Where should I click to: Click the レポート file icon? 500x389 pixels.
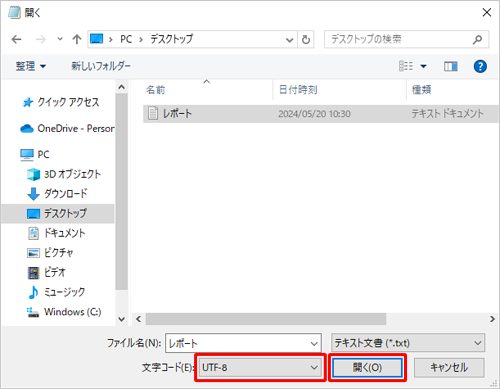click(153, 113)
